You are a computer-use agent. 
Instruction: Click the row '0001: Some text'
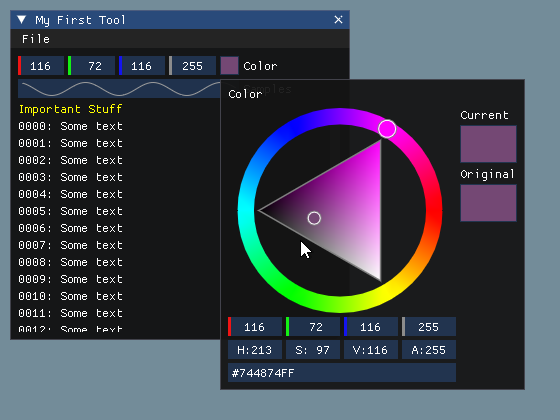tap(70, 143)
